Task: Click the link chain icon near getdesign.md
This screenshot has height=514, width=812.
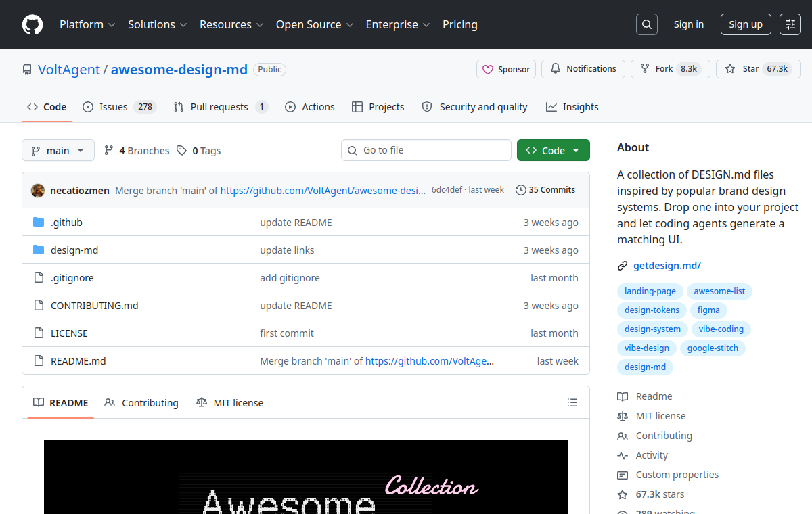Action: pos(623,266)
